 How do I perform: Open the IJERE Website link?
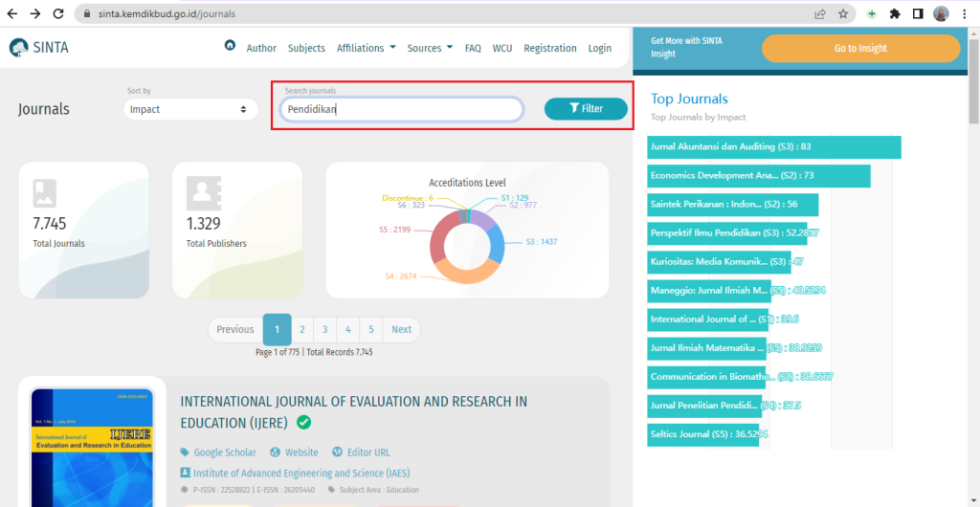tap(295, 452)
